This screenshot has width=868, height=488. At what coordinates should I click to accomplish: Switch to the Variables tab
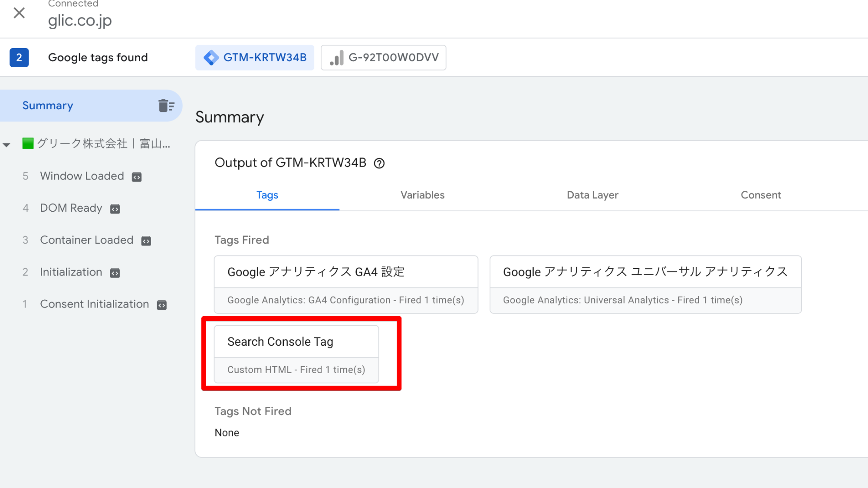click(x=422, y=195)
